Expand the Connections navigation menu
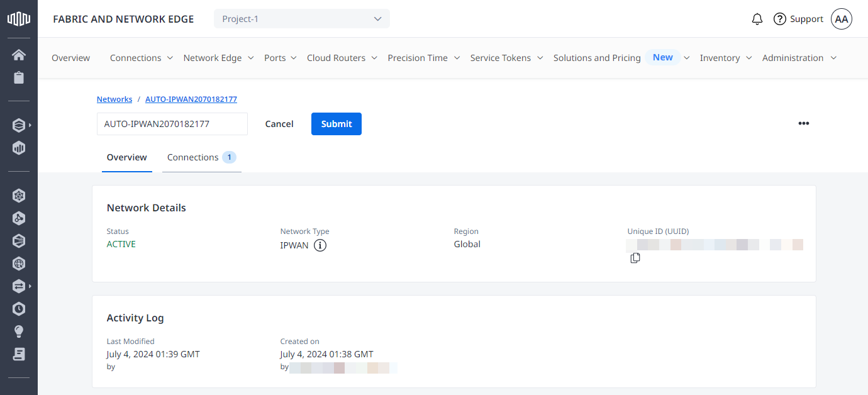 pos(142,58)
